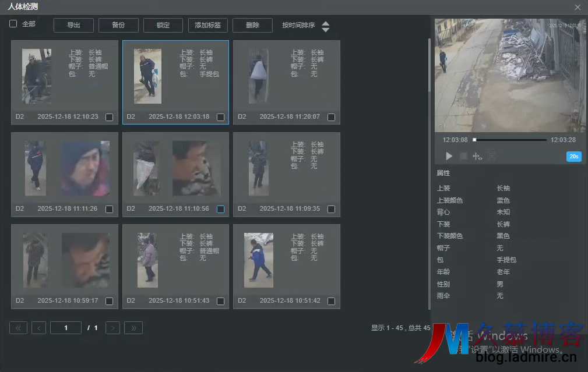Play the 12:03:08 video clip

(449, 156)
